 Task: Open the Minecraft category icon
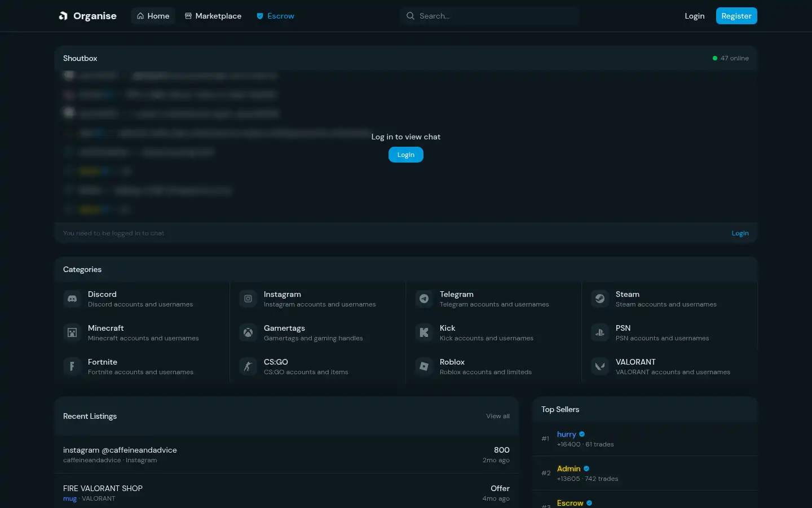[x=72, y=332]
